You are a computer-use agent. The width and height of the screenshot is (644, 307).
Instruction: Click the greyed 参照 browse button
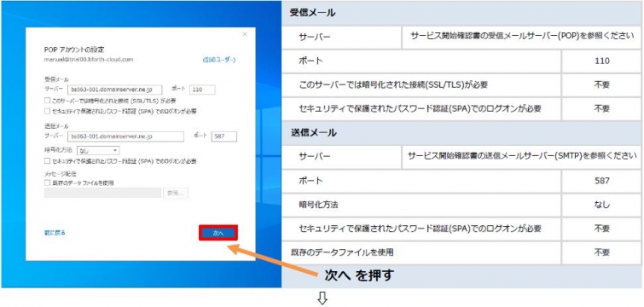(x=176, y=194)
